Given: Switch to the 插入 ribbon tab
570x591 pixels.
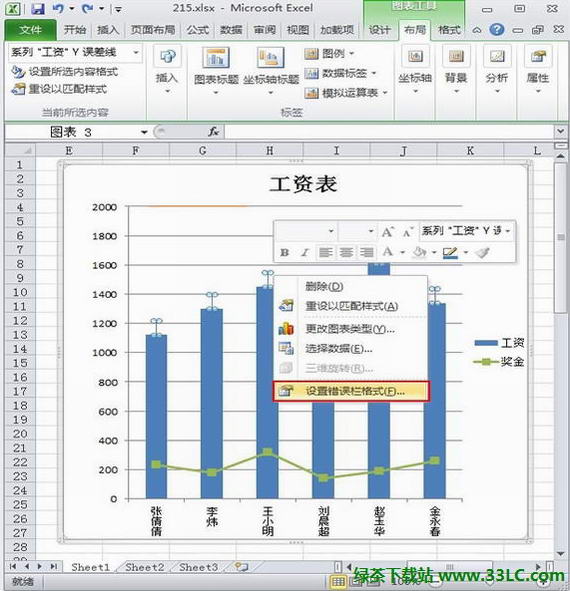Looking at the screenshot, I should coord(108,30).
